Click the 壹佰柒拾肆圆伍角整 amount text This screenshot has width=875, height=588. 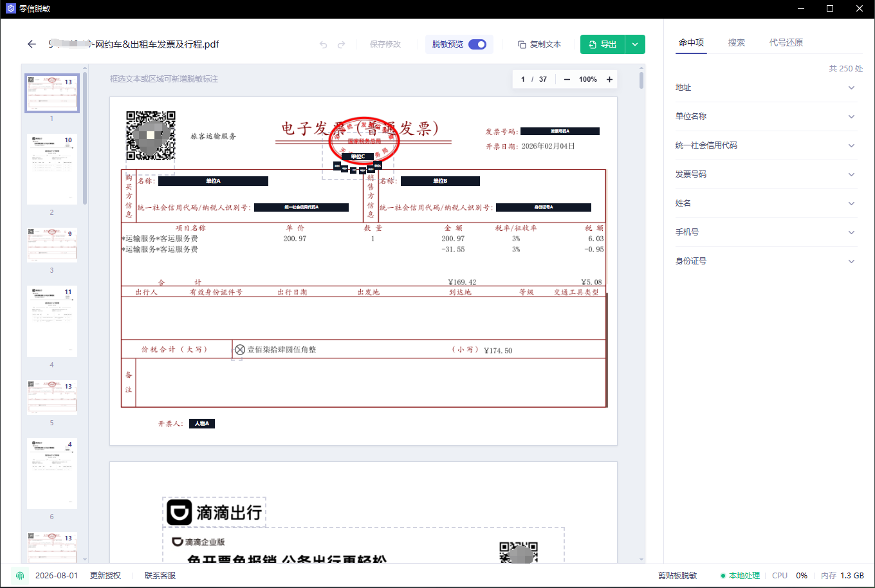282,350
